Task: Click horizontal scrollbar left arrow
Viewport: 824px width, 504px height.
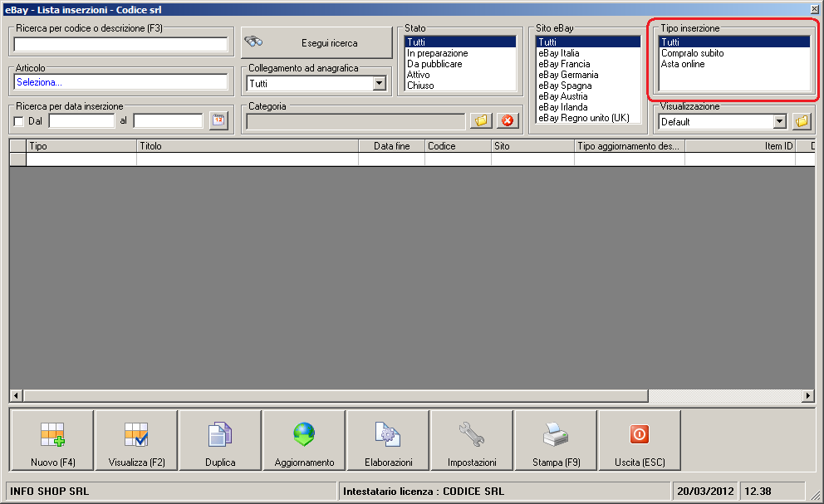Action: tap(16, 395)
